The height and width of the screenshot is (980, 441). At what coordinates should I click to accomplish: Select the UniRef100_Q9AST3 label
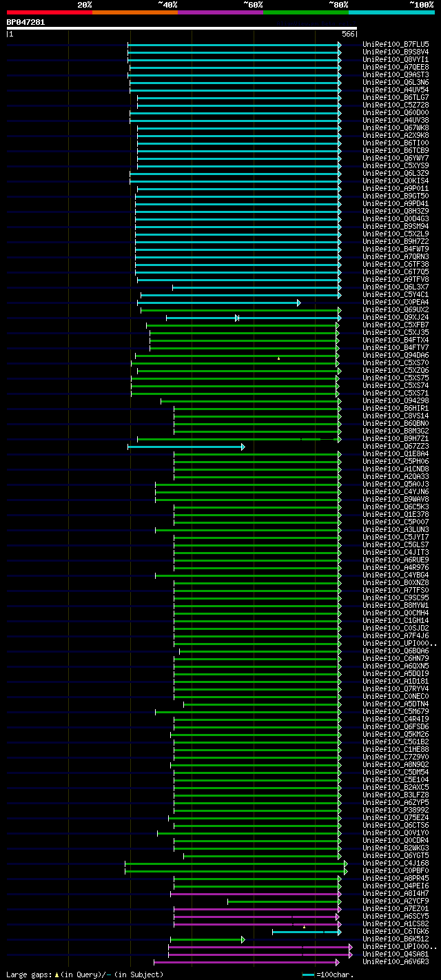click(396, 74)
